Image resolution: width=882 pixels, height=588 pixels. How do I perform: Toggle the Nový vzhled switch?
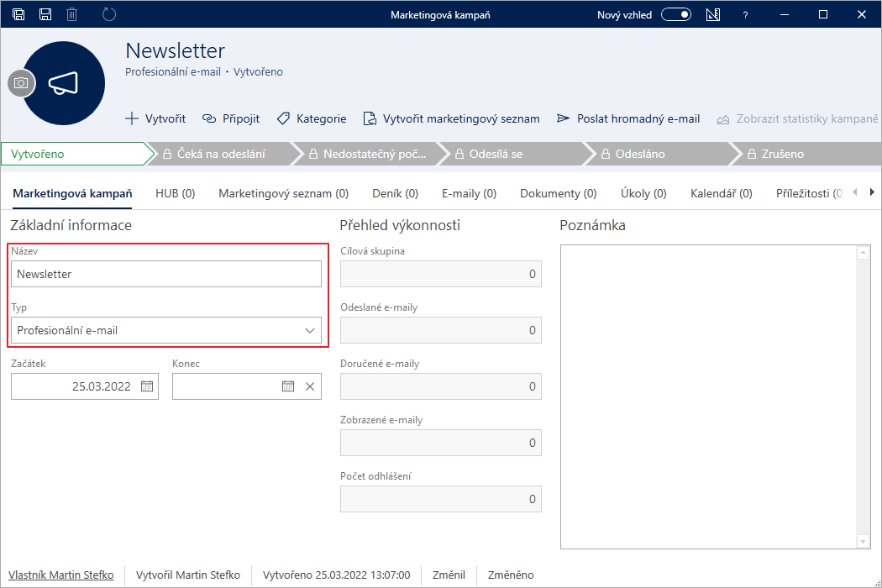[676, 14]
